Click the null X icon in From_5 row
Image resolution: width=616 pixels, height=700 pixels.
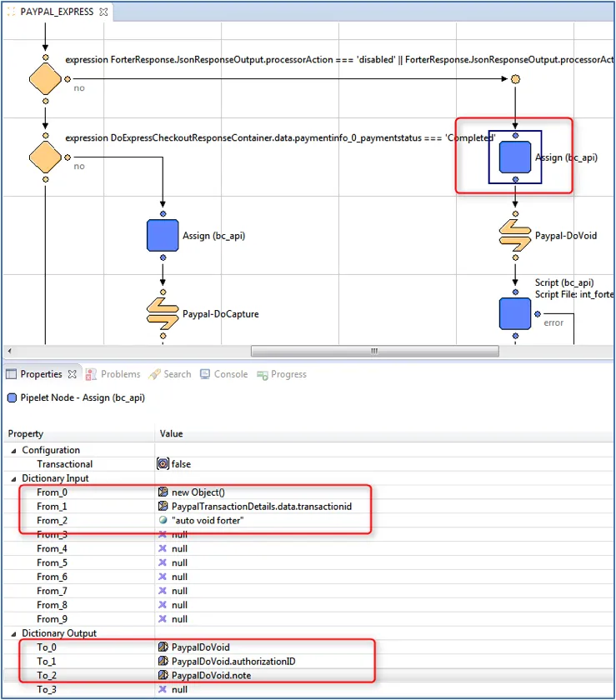[163, 562]
